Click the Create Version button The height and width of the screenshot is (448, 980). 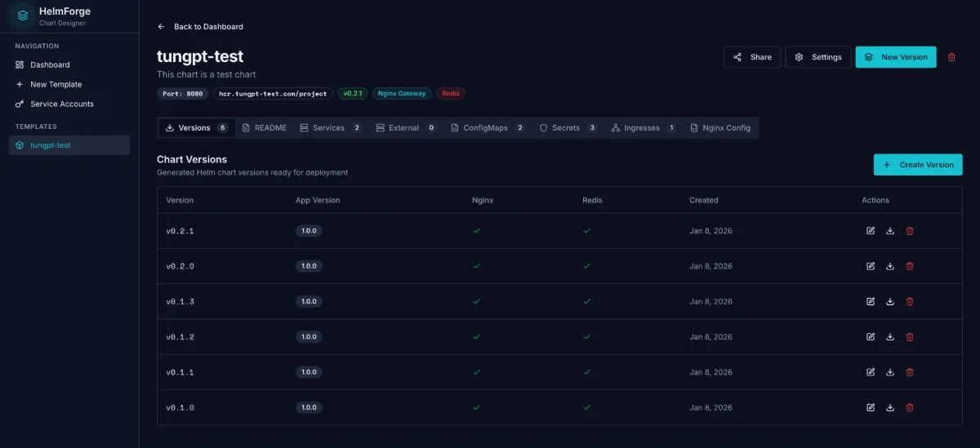point(918,165)
